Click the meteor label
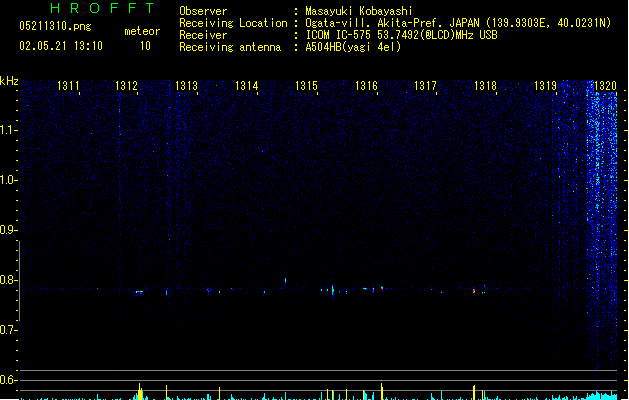The width and height of the screenshot is (629, 400). tap(142, 31)
